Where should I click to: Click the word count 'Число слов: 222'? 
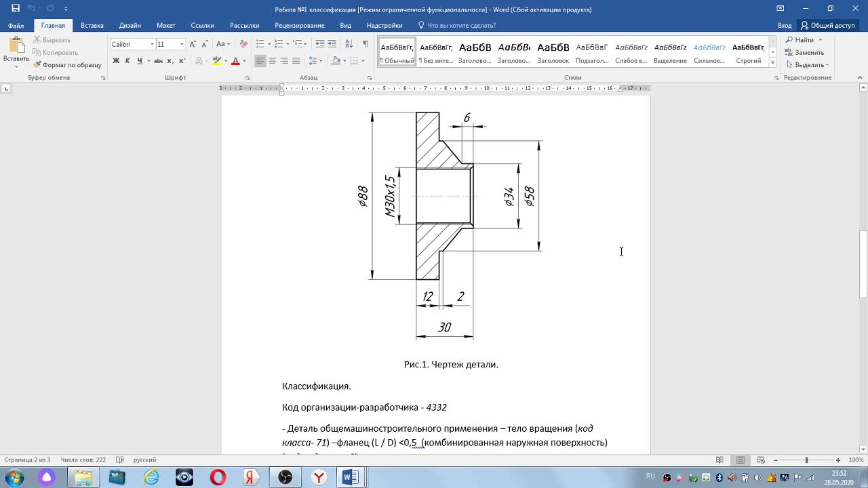tap(83, 460)
